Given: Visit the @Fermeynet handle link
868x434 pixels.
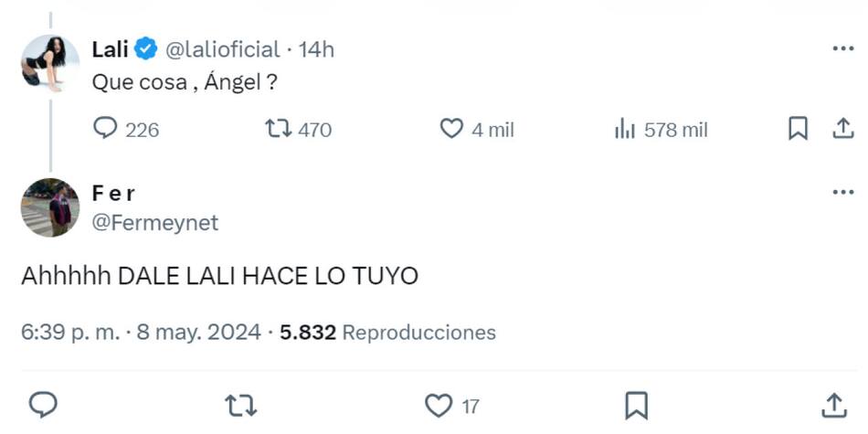Looking at the screenshot, I should coord(155,223).
